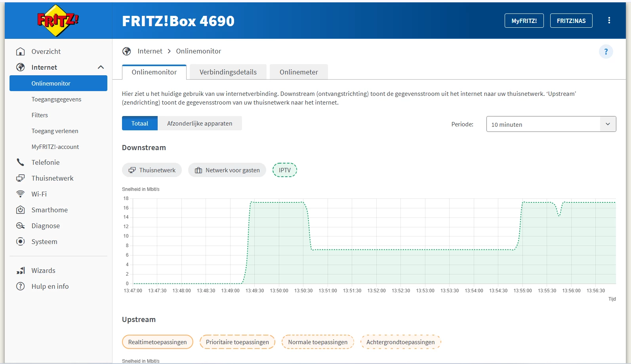The height and width of the screenshot is (364, 631).
Task: Click the Onlinemonitor breadcrumb text
Action: coord(198,51)
